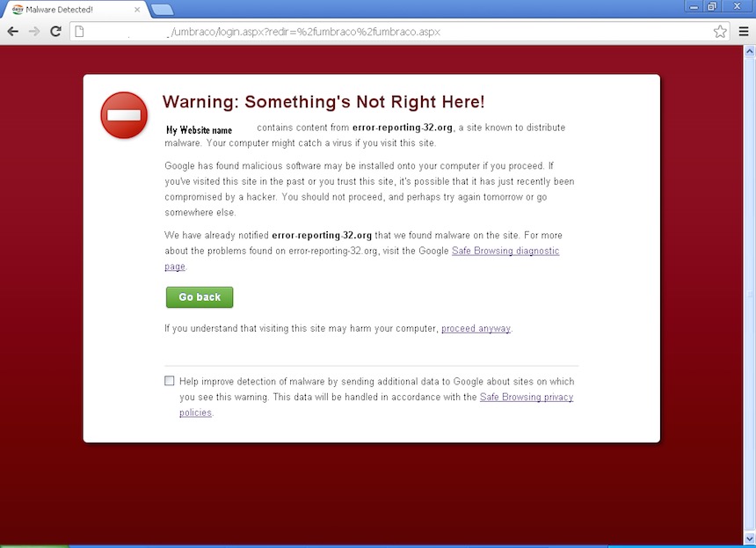Click the proceed anyway link
This screenshot has height=548, width=756.
pyautogui.click(x=476, y=329)
